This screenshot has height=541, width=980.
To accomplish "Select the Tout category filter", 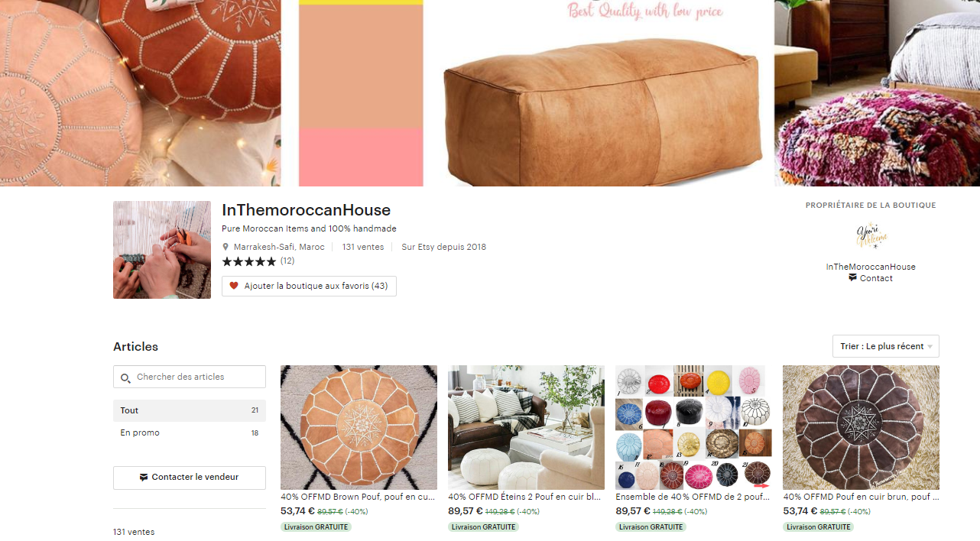I will coord(190,410).
